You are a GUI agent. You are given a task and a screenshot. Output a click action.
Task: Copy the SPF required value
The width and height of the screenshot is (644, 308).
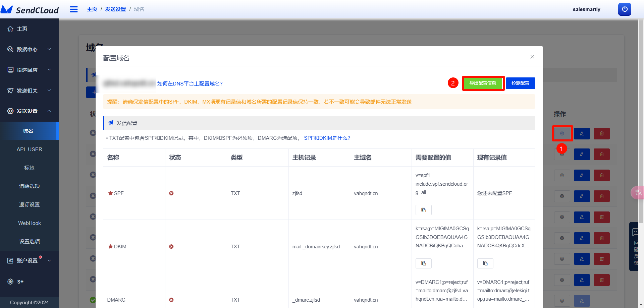pos(423,210)
